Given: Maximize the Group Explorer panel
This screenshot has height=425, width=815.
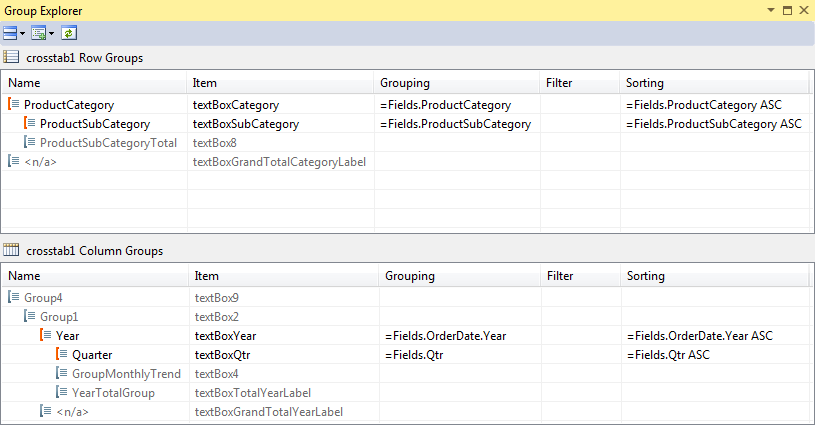Looking at the screenshot, I should (x=787, y=10).
